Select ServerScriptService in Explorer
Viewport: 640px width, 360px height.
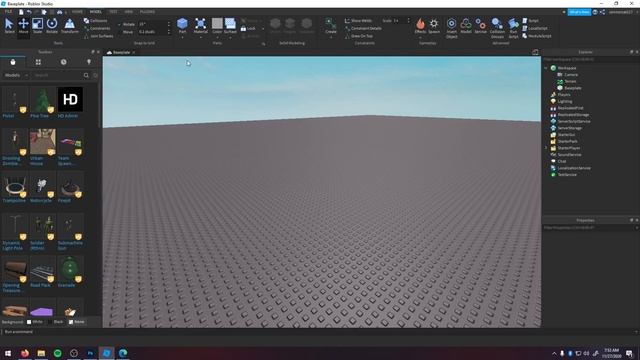[573, 121]
